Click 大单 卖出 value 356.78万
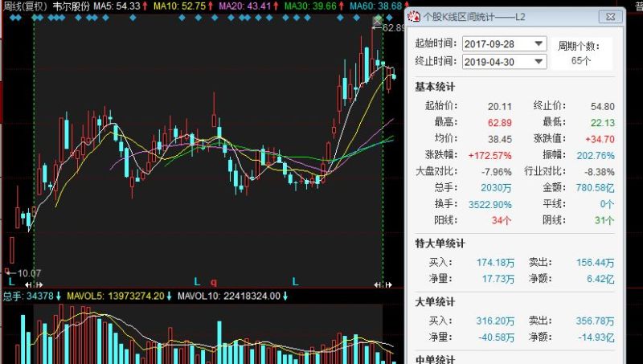The width and height of the screenshot is (643, 364). click(595, 321)
